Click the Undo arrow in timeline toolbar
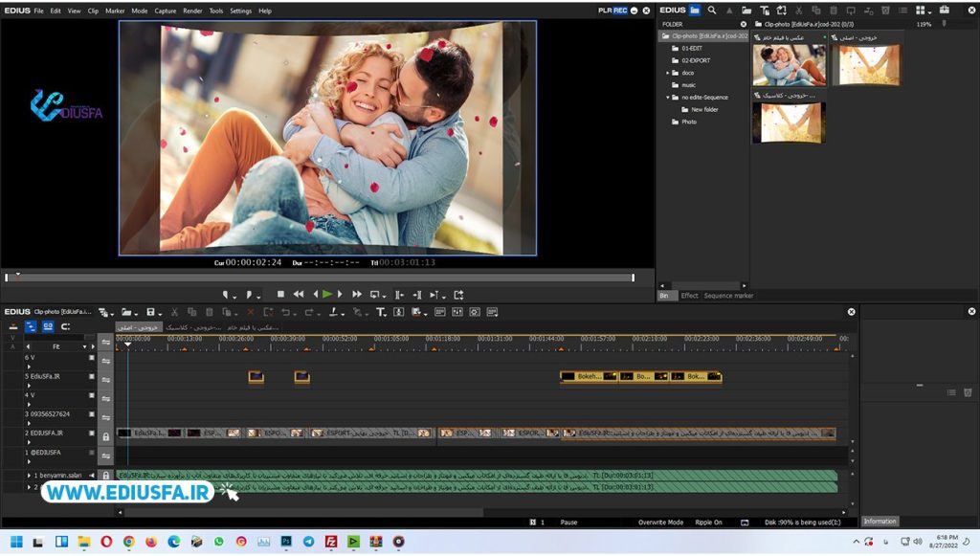The height and width of the screenshot is (556, 980). (x=285, y=312)
